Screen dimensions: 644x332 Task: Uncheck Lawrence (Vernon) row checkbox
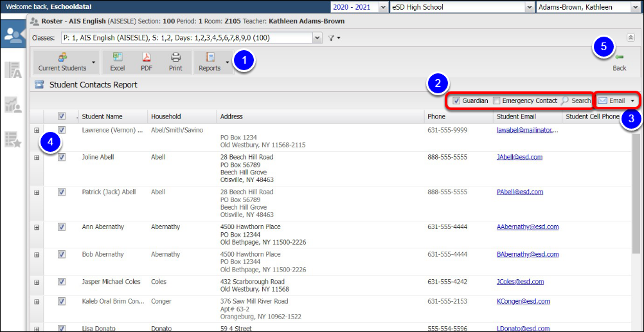pyautogui.click(x=62, y=130)
